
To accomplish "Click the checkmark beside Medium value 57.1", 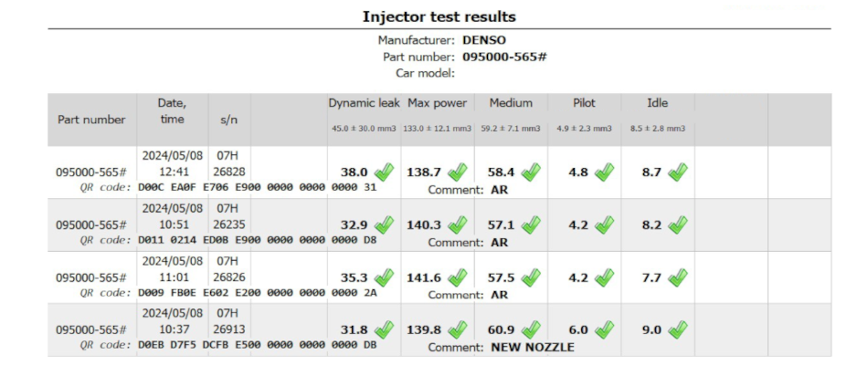I will tap(531, 224).
